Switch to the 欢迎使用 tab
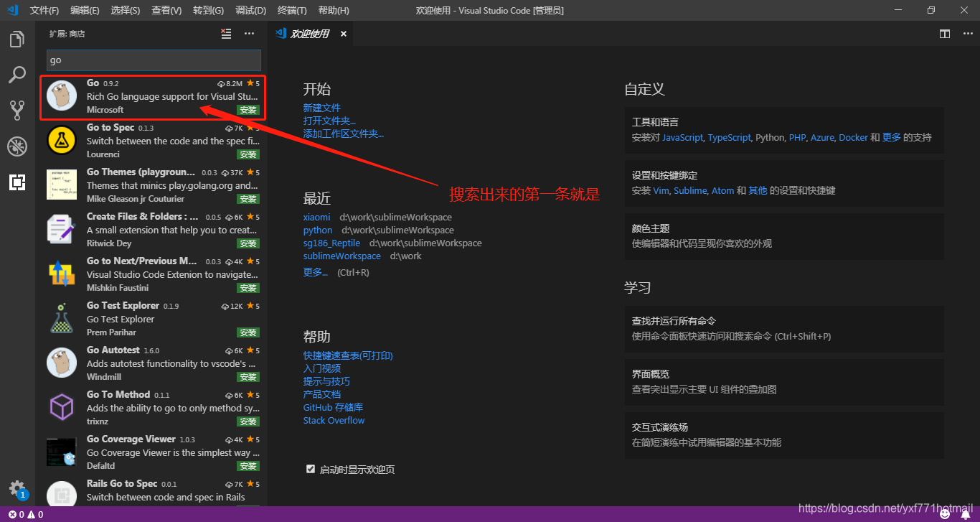This screenshot has width=980, height=522. (x=310, y=34)
